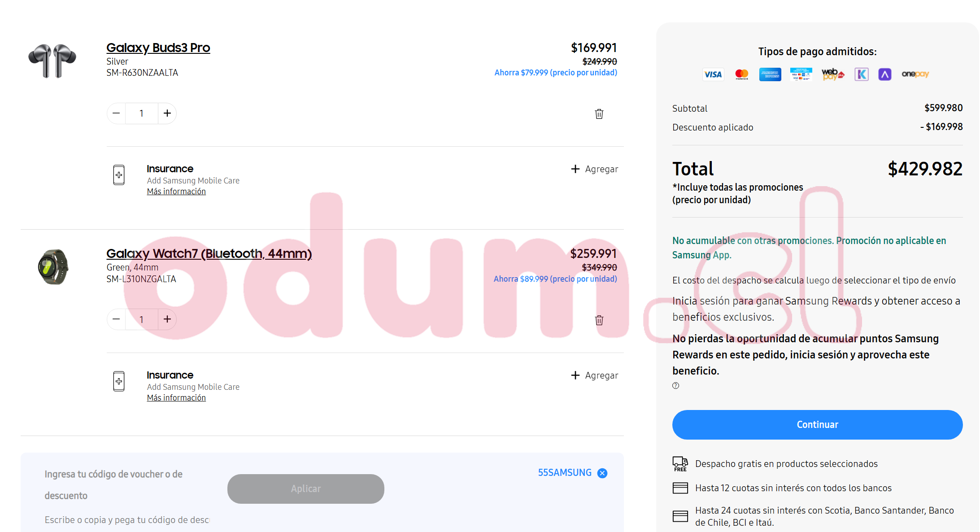The width and height of the screenshot is (980, 532).
Task: Delete Galaxy Buds3 Pro from cart
Action: point(599,114)
